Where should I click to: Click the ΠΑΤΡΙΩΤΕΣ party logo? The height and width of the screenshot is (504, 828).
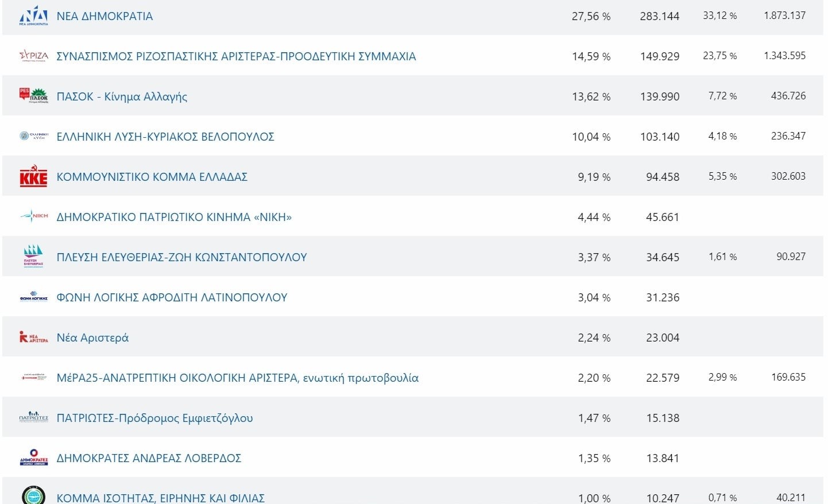[x=33, y=417]
